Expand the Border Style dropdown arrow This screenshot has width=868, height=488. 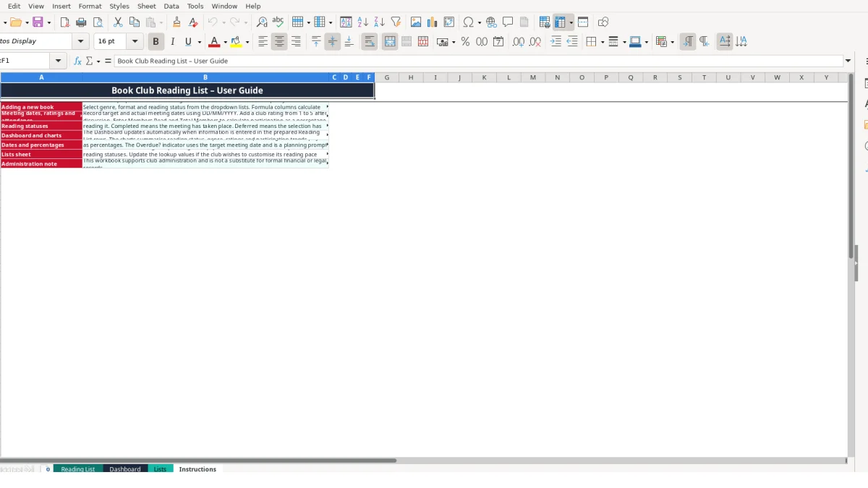click(624, 42)
